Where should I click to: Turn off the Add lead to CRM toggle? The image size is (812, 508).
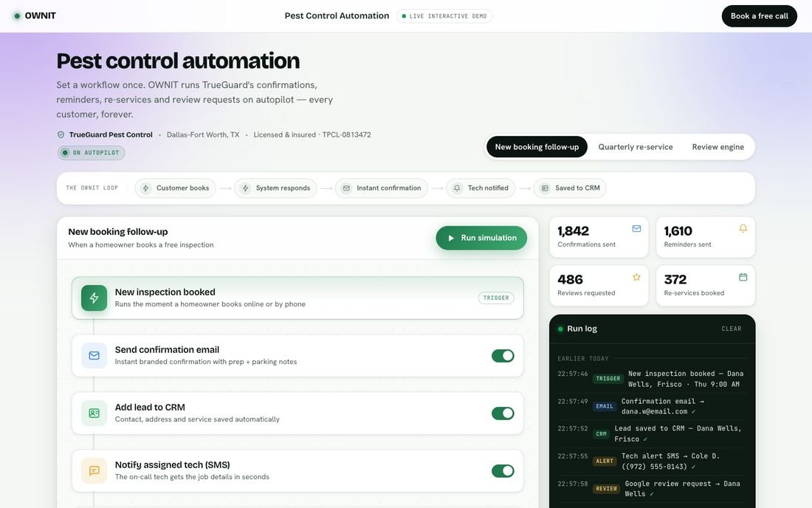(503, 413)
